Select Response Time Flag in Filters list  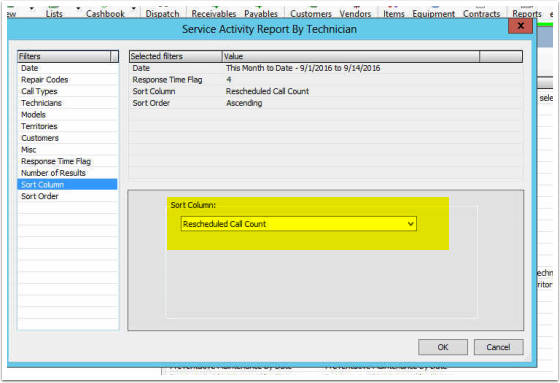(x=68, y=161)
